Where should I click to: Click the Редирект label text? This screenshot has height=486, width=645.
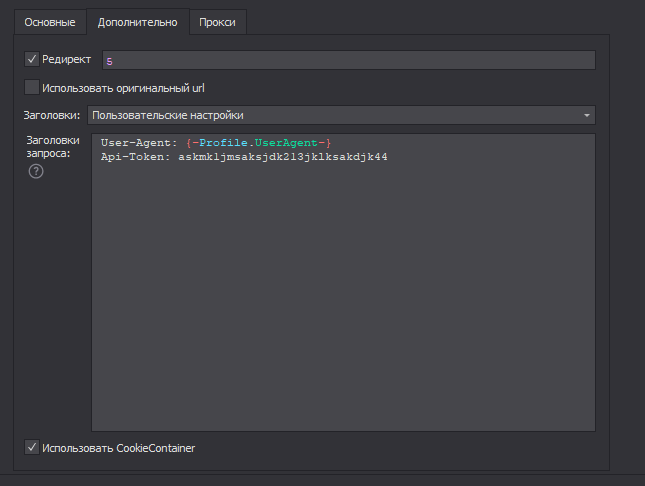tap(66, 60)
